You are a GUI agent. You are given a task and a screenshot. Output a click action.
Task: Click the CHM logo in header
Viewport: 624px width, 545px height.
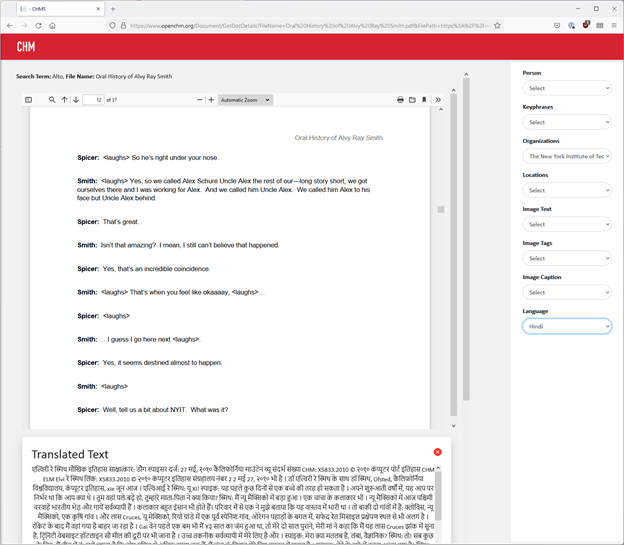click(x=26, y=47)
